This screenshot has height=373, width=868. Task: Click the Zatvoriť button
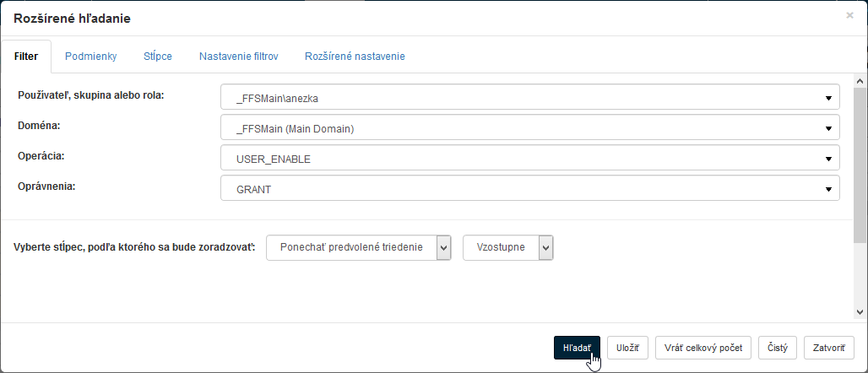click(x=829, y=347)
